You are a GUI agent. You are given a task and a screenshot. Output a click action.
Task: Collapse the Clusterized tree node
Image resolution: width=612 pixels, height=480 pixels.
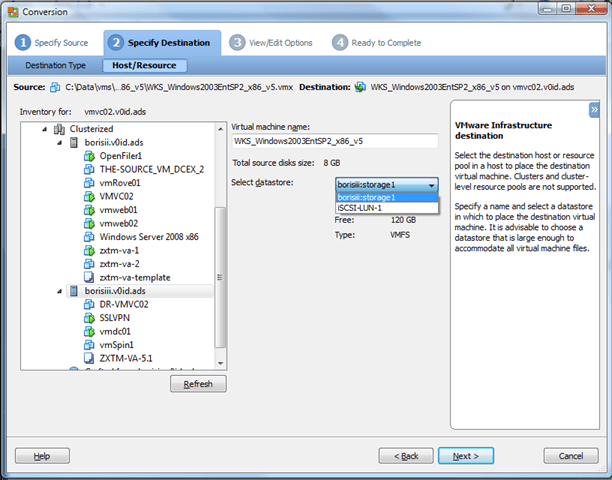click(x=45, y=130)
